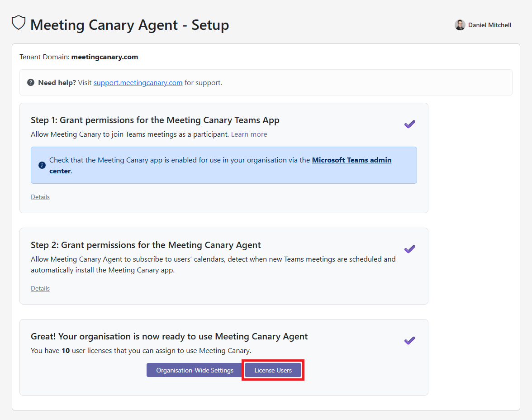Click the shield icon beside the page title

coord(18,22)
